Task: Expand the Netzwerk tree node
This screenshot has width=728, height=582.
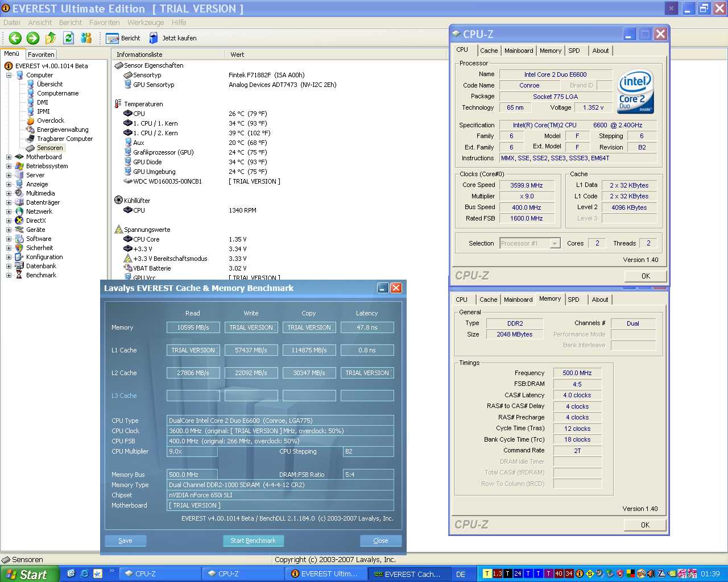Action: (9, 211)
